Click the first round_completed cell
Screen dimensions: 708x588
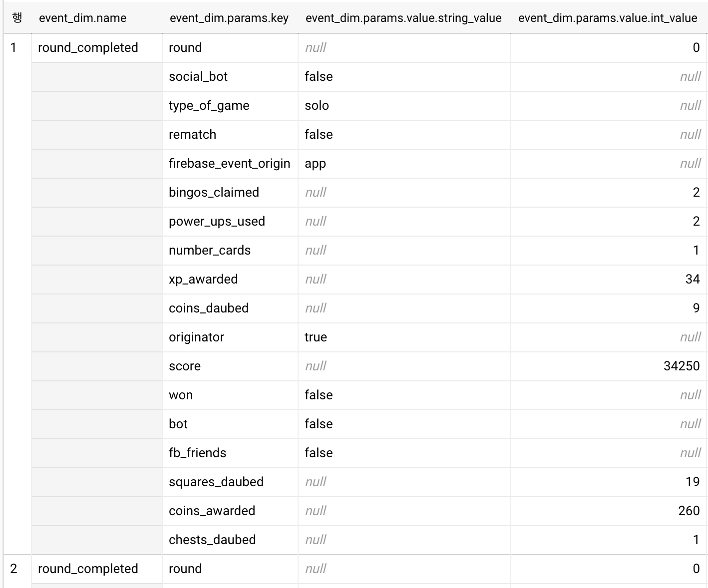pyautogui.click(x=97, y=48)
